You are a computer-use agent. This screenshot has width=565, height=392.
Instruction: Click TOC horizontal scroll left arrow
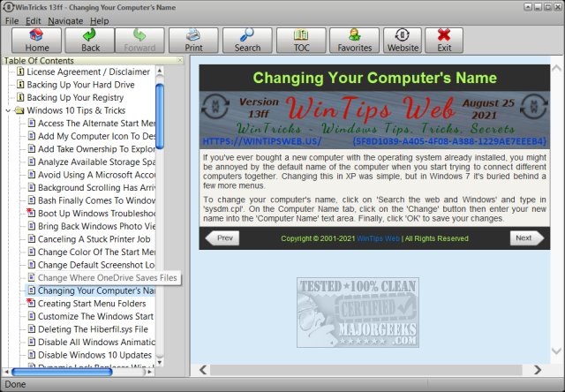coord(6,372)
